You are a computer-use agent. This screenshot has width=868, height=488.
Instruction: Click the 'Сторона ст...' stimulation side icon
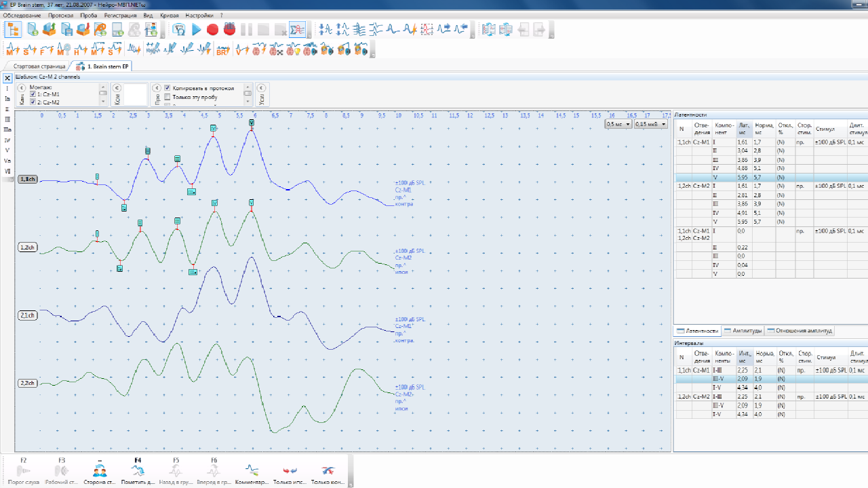point(100,470)
